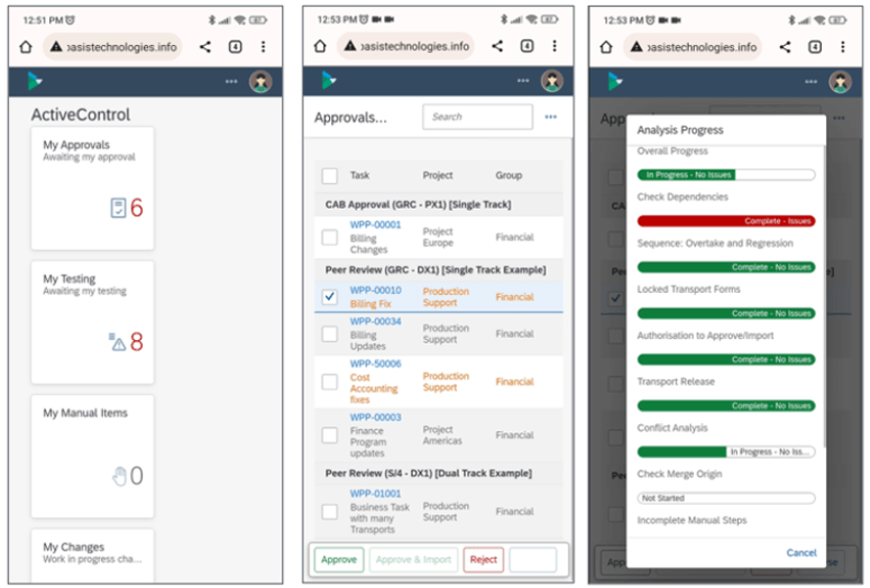Click the Project column header

pyautogui.click(x=438, y=175)
